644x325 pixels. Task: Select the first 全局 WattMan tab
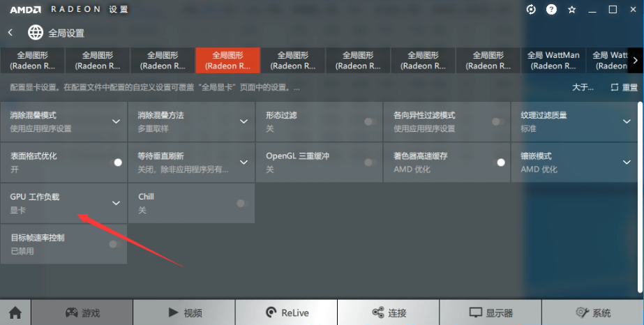553,60
